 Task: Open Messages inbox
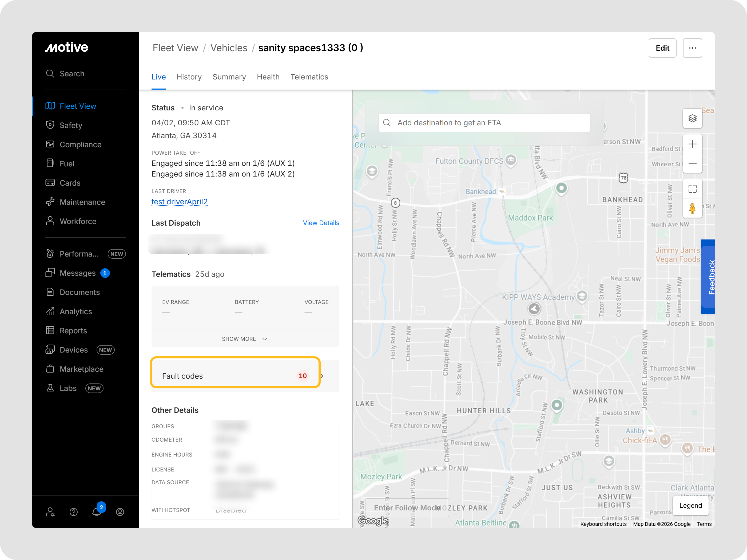pyautogui.click(x=77, y=273)
